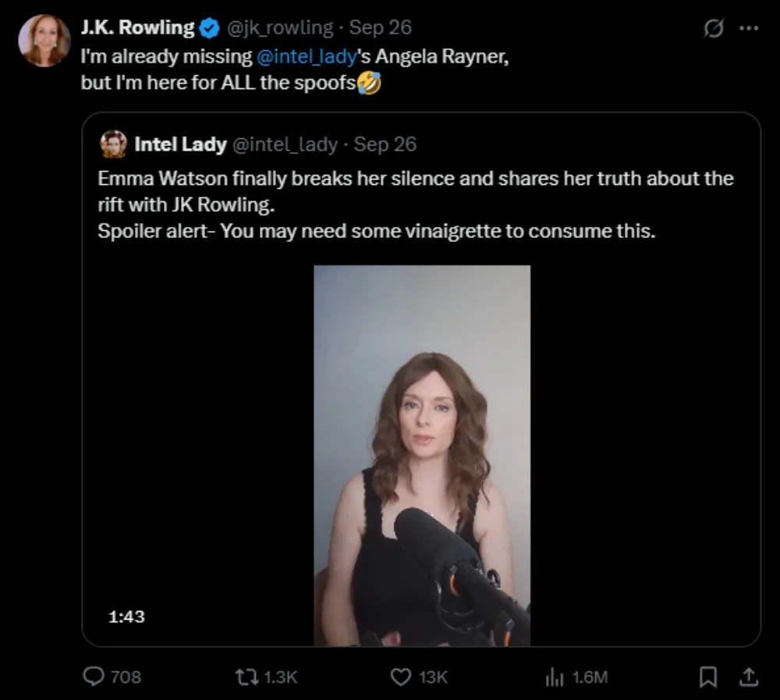Open the three-dot More options menu
780x700 pixels.
coord(748,29)
